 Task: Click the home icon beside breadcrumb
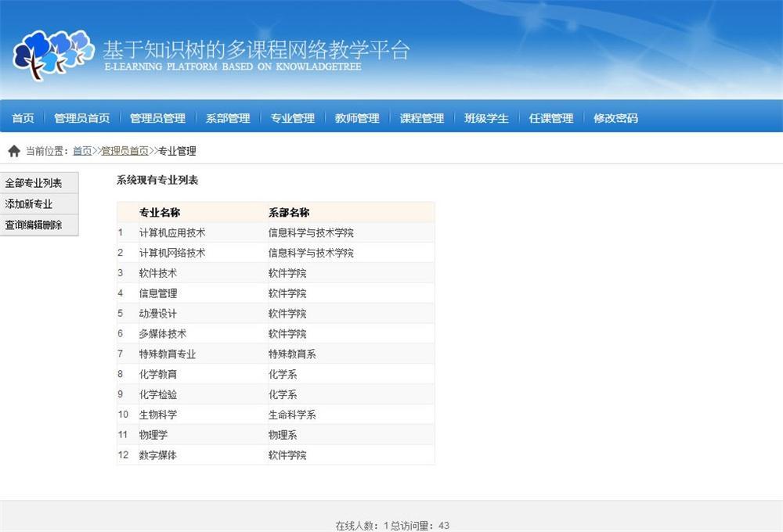(14, 151)
